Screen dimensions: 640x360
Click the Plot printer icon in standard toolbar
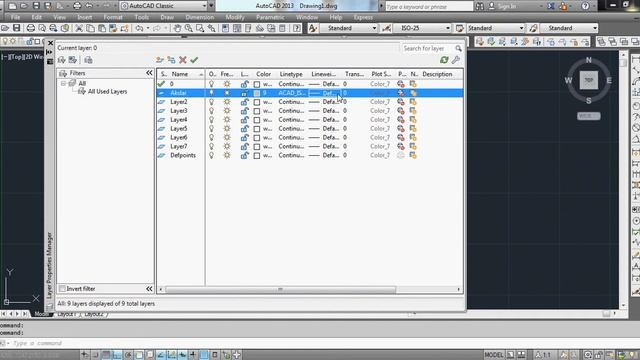point(31,28)
